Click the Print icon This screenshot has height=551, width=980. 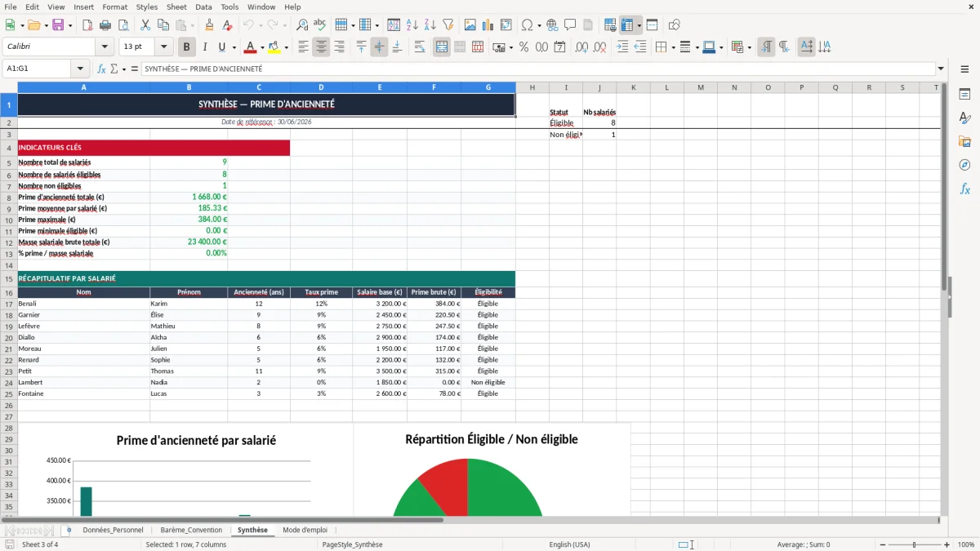click(105, 25)
